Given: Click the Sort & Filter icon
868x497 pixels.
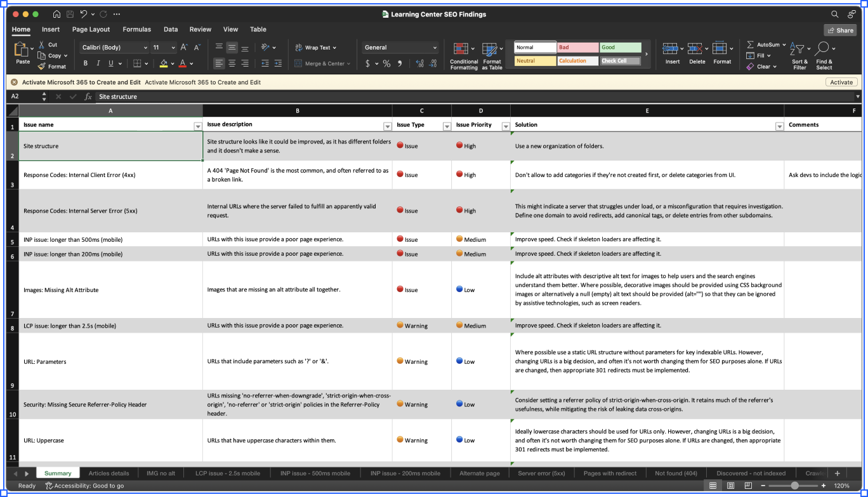Looking at the screenshot, I should click(797, 49).
